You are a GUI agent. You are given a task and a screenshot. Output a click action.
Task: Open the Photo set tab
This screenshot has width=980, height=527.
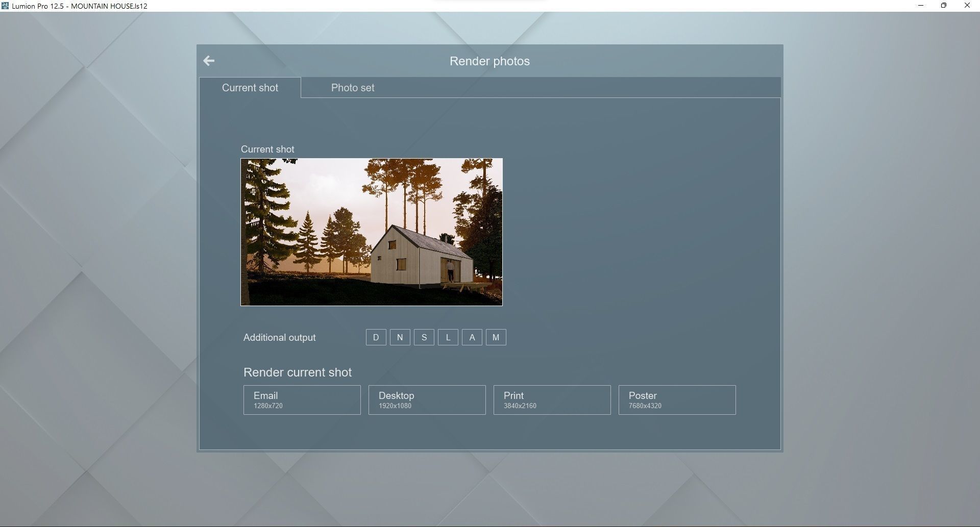tap(353, 88)
